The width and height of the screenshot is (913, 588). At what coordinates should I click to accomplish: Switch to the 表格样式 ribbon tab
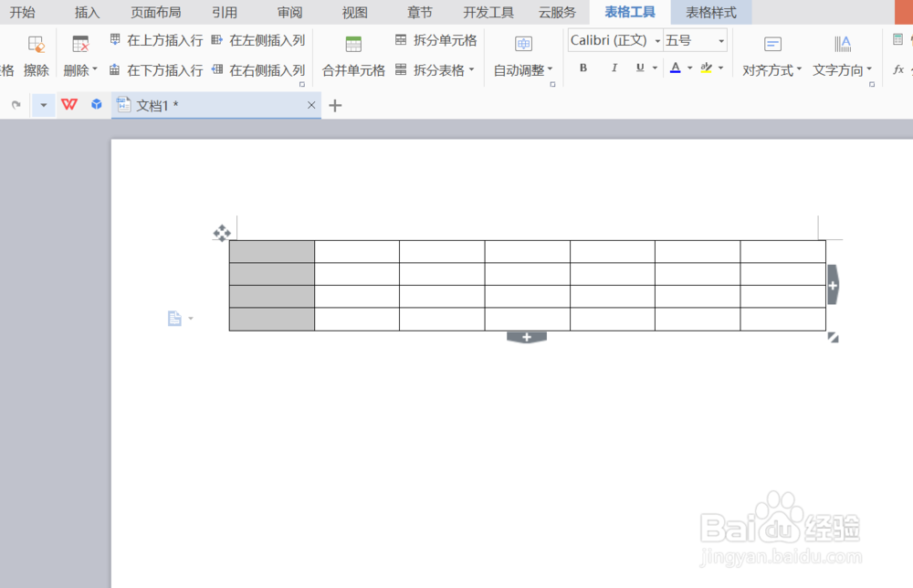(711, 12)
